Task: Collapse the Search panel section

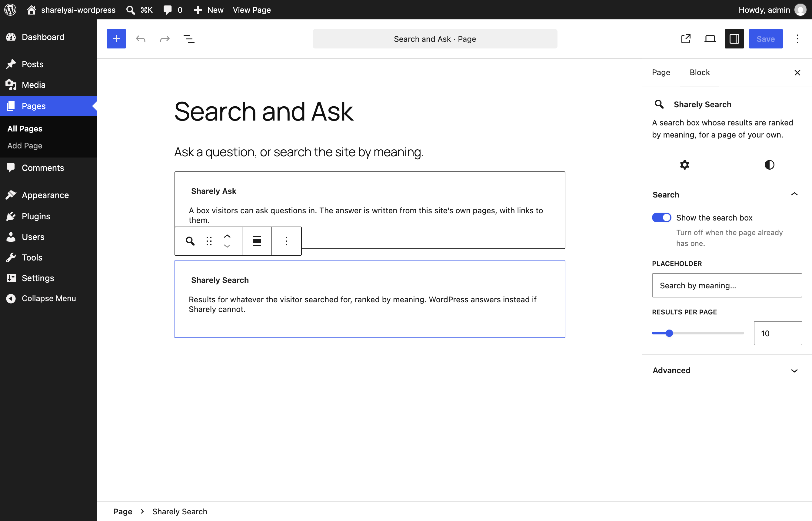Action: tap(727, 194)
